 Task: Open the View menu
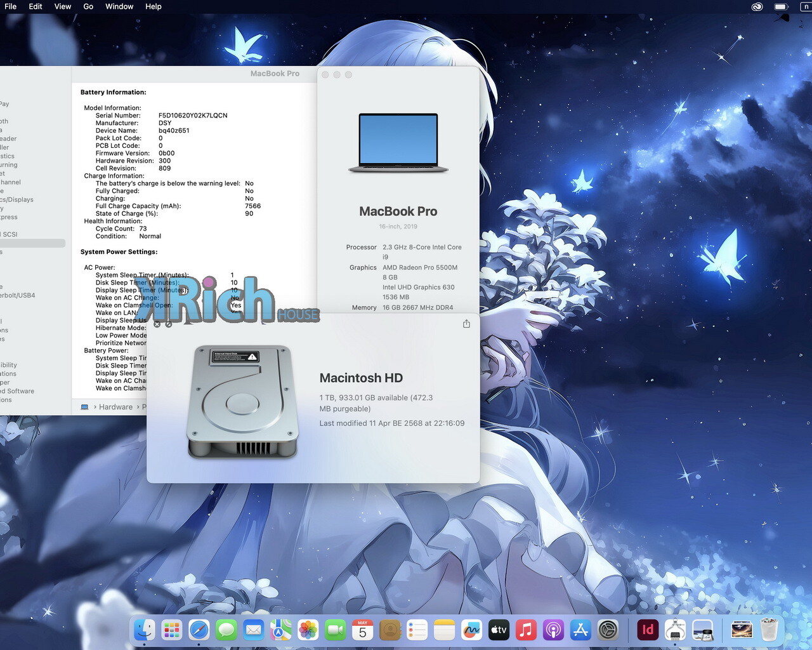point(63,6)
